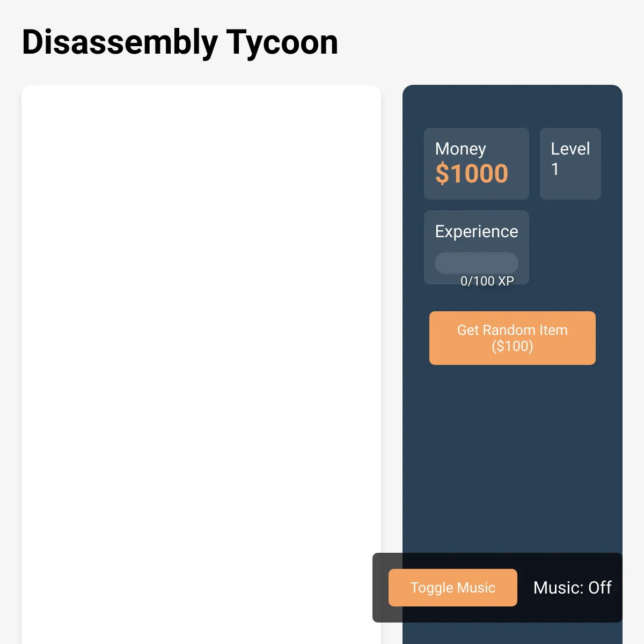Click the music overlay's dark background left edge
The height and width of the screenshot is (644, 644).
380,588
